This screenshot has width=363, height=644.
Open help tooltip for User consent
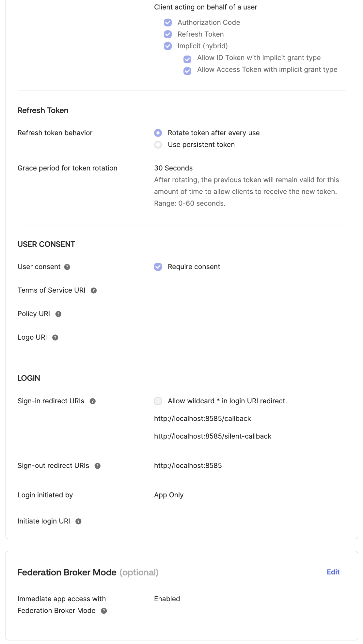(x=67, y=267)
